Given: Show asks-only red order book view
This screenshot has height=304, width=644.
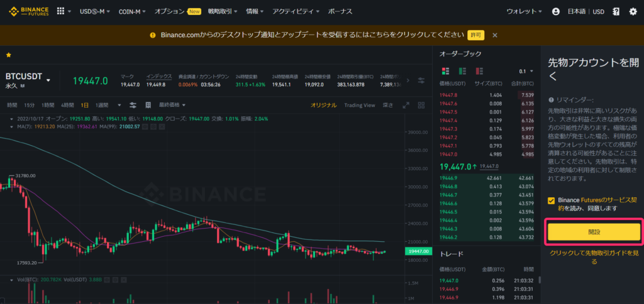Looking at the screenshot, I should click(x=479, y=71).
